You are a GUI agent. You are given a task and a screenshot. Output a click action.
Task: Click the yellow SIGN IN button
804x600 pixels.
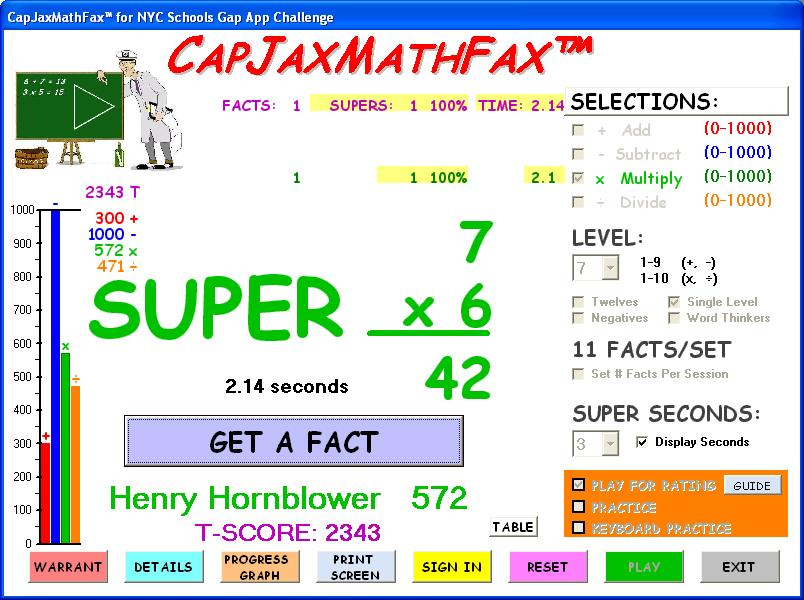point(452,567)
